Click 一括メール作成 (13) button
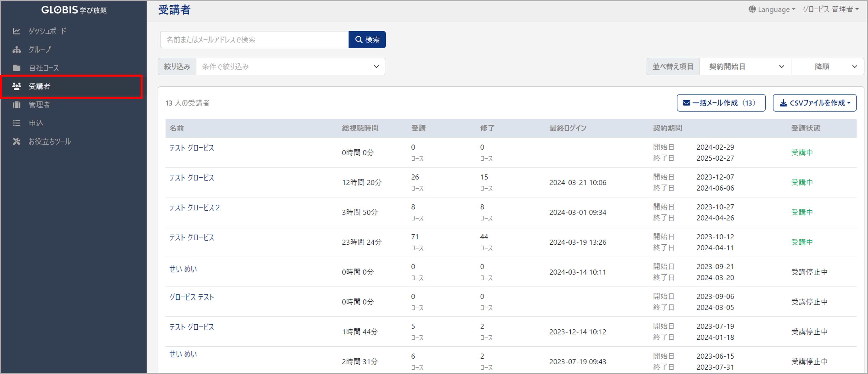The height and width of the screenshot is (374, 868). tap(721, 103)
